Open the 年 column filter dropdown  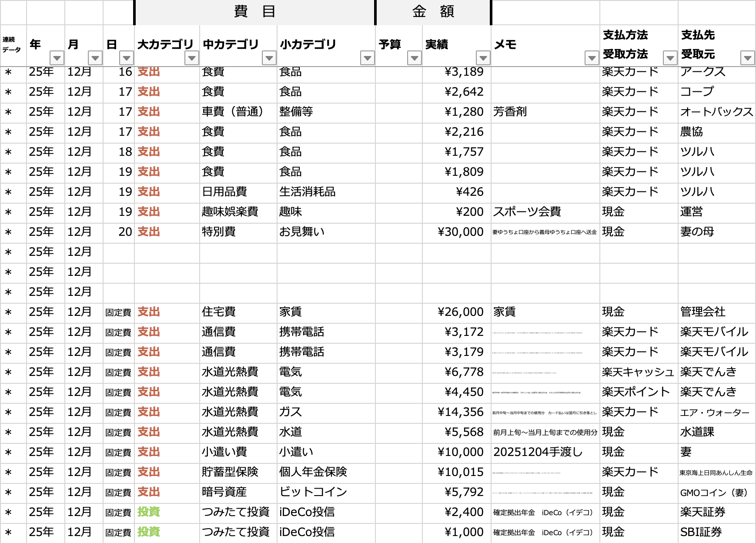(57, 58)
